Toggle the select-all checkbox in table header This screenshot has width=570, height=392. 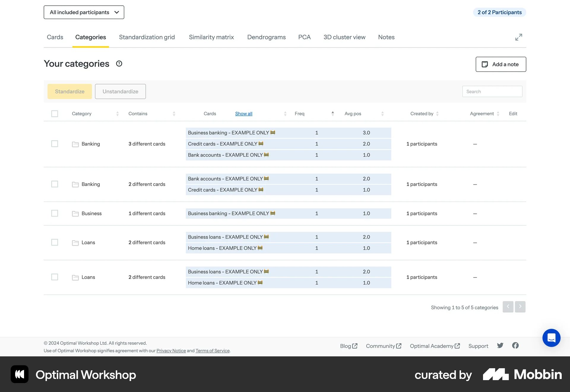click(x=55, y=113)
